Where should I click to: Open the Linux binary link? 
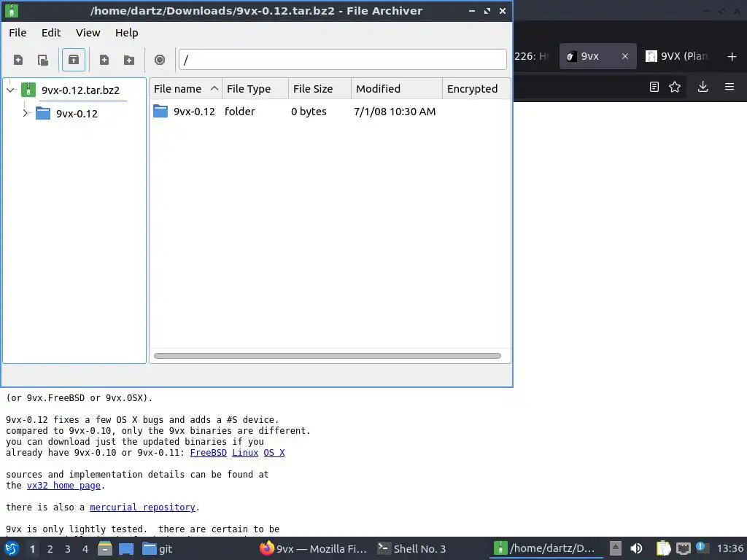245,453
